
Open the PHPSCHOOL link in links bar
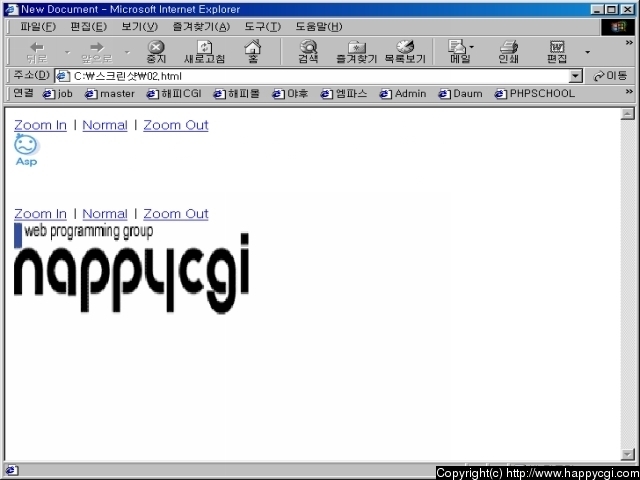pos(535,94)
